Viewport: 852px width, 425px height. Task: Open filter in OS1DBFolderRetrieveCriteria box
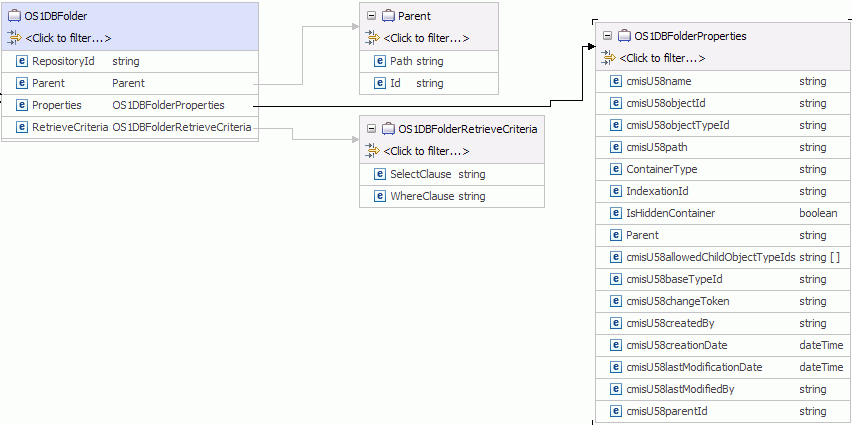pyautogui.click(x=426, y=151)
